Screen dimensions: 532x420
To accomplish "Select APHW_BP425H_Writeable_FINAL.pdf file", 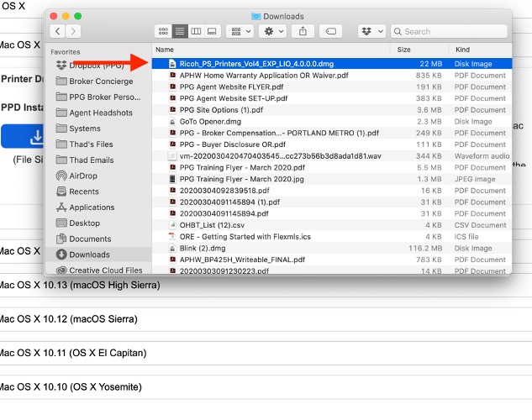I will pyautogui.click(x=332, y=260).
